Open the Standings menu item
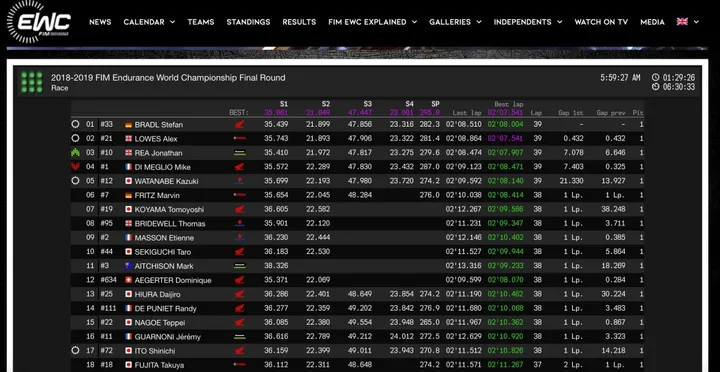This screenshot has width=720, height=372. pos(248,22)
